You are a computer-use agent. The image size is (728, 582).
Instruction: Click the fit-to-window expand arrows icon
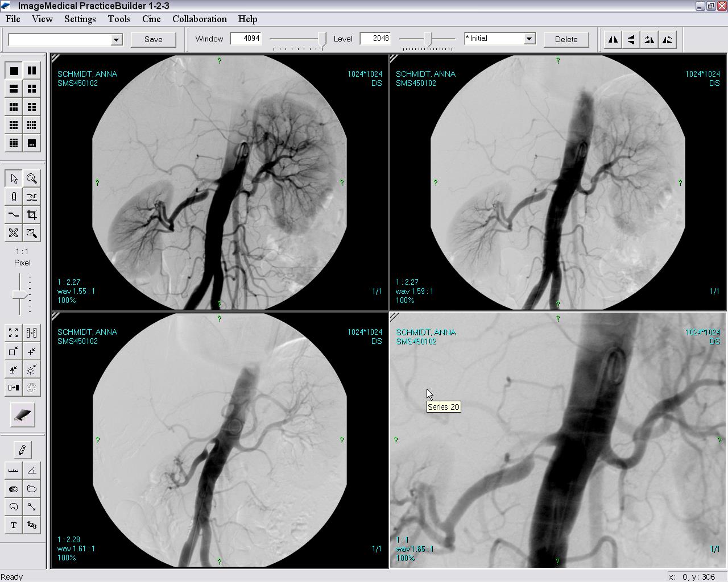pos(14,333)
